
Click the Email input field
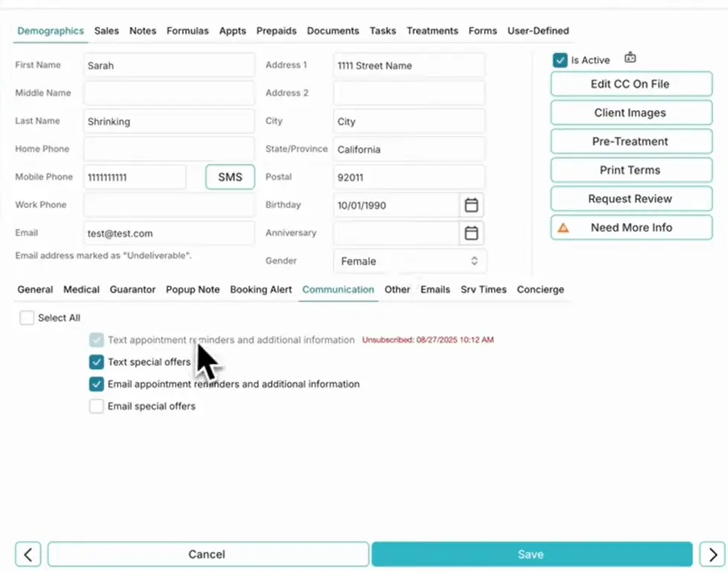coord(168,233)
